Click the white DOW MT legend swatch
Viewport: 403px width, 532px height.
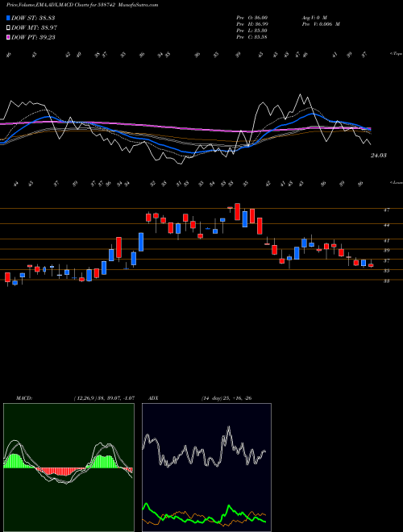tap(9, 27)
